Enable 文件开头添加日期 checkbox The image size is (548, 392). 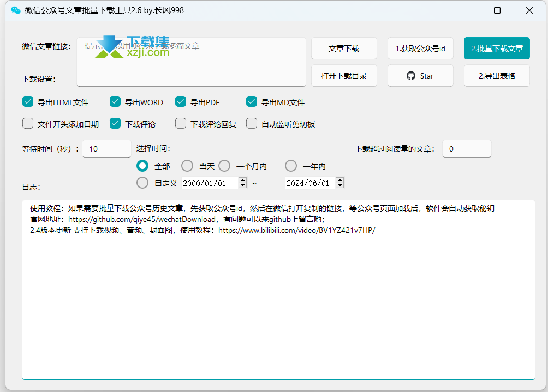click(x=28, y=124)
